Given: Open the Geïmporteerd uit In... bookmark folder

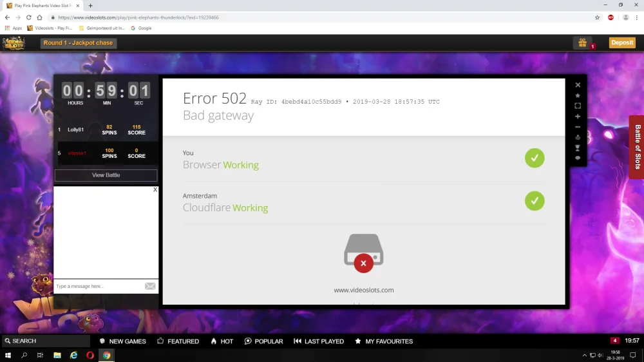Looking at the screenshot, I should tap(102, 28).
